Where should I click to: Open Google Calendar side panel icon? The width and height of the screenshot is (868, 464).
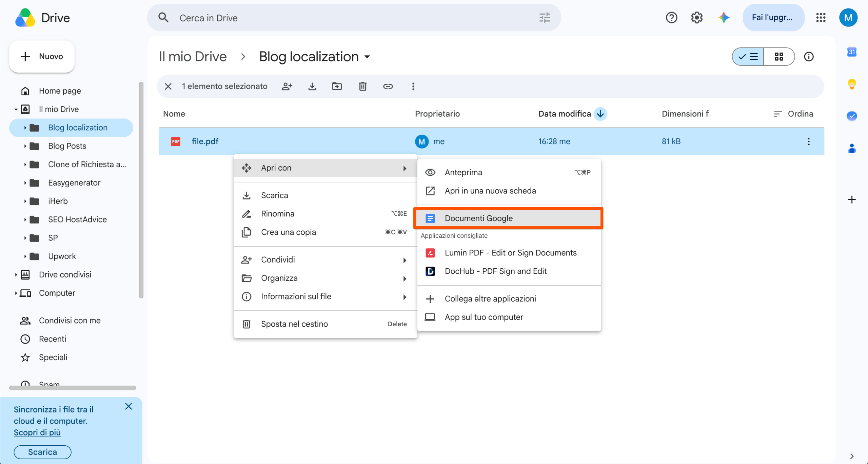tap(852, 52)
